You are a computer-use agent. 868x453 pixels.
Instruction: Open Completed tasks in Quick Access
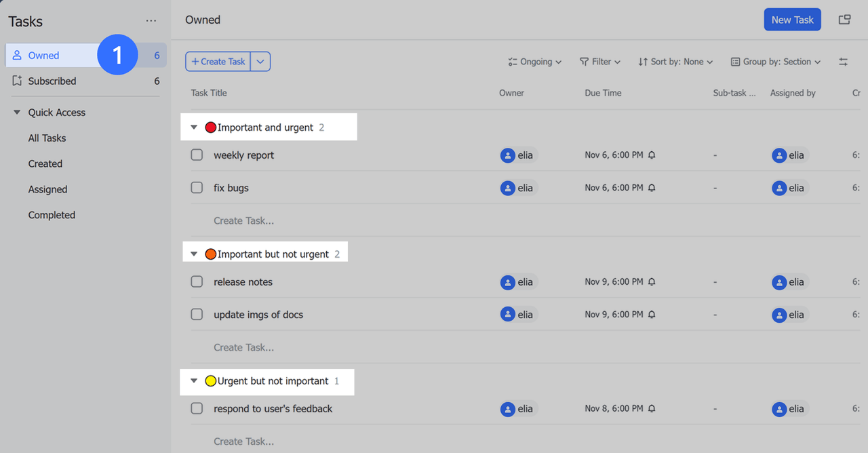(x=52, y=215)
